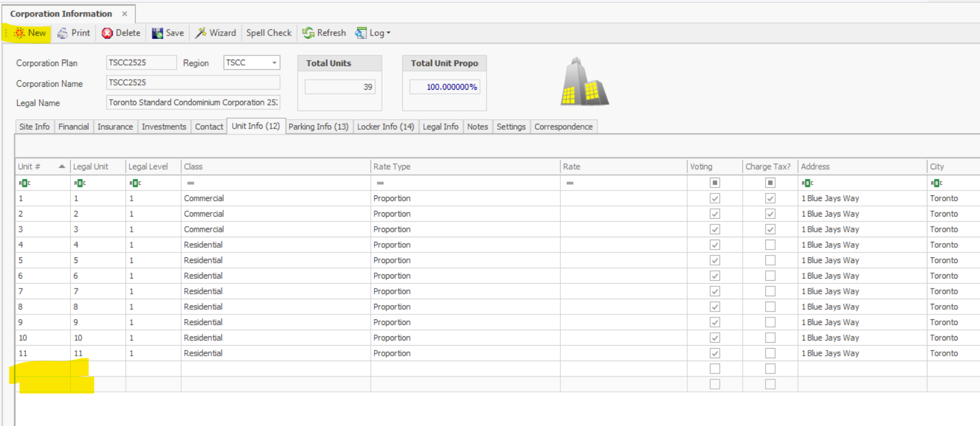Expand the Log dropdown menu

(388, 33)
